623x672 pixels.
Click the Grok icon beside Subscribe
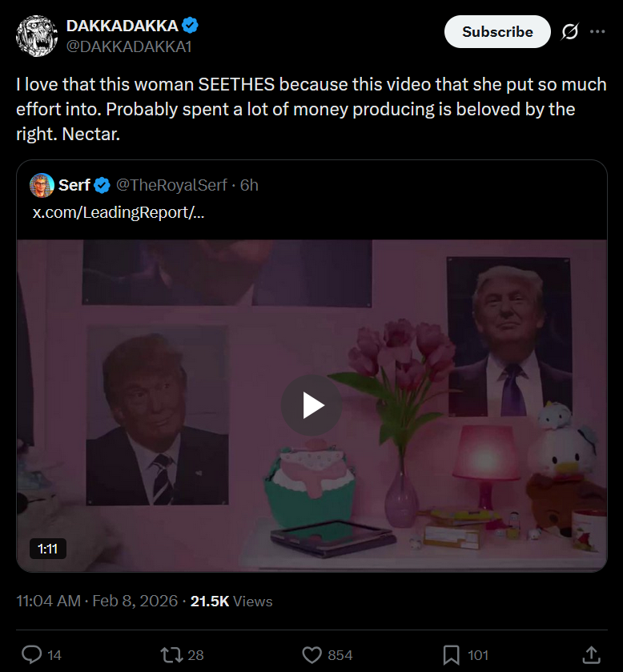point(570,32)
